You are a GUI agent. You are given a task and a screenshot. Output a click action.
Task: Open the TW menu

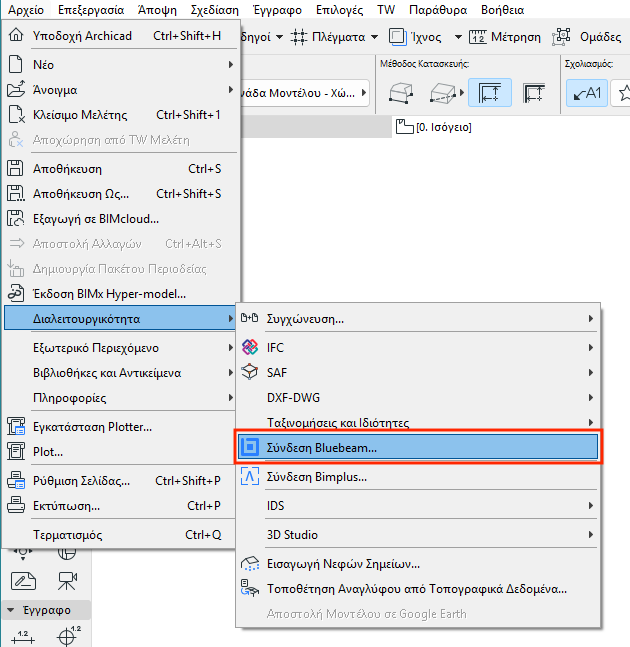(386, 9)
